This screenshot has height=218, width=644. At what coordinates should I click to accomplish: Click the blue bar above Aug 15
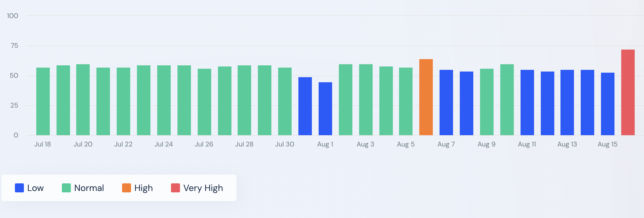coord(608,104)
